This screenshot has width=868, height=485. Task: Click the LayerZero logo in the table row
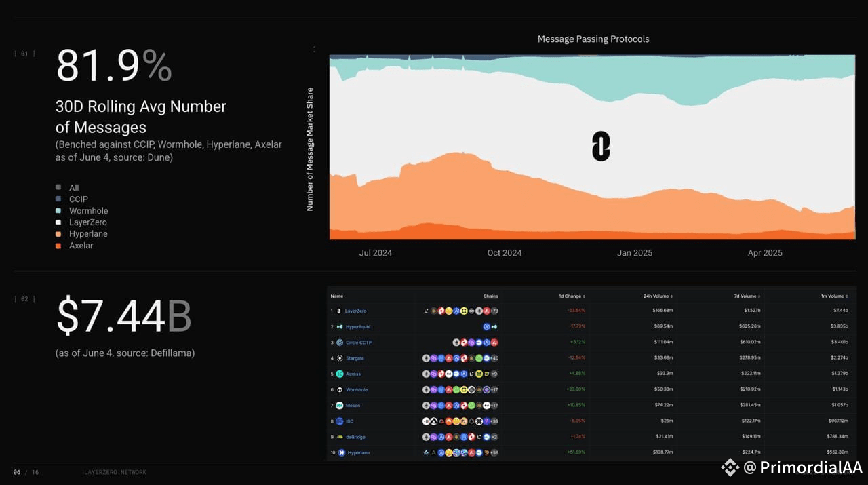pos(339,311)
